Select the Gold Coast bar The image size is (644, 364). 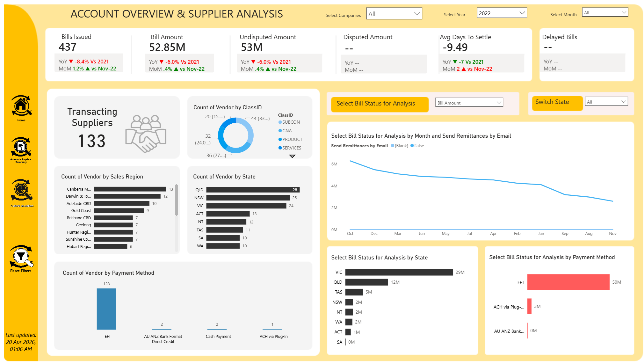[119, 210]
